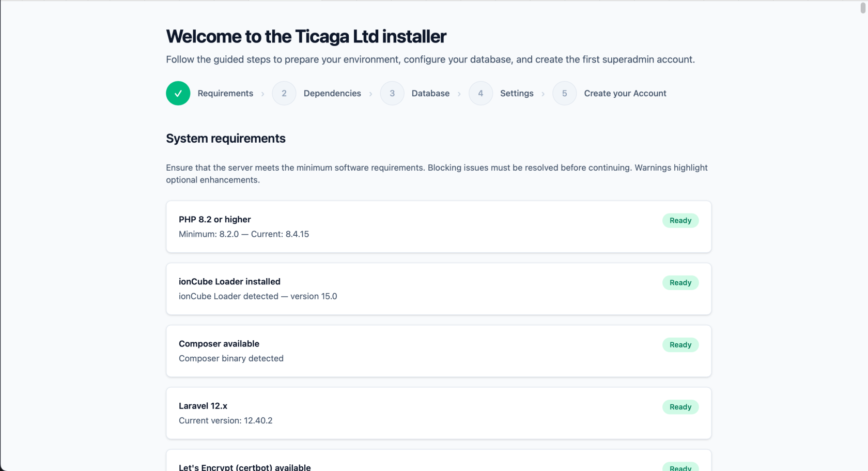Open the Create your Account step
Screen dimensions: 868x471
tap(625, 94)
